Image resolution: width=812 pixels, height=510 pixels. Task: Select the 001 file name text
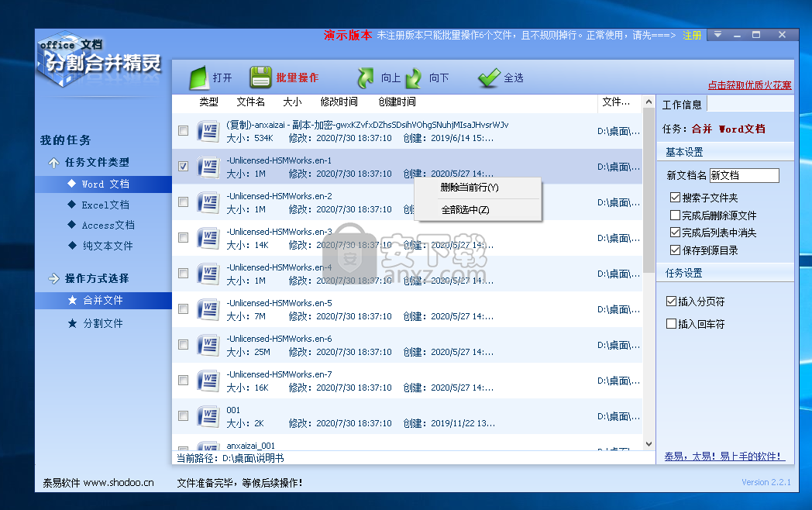233,410
